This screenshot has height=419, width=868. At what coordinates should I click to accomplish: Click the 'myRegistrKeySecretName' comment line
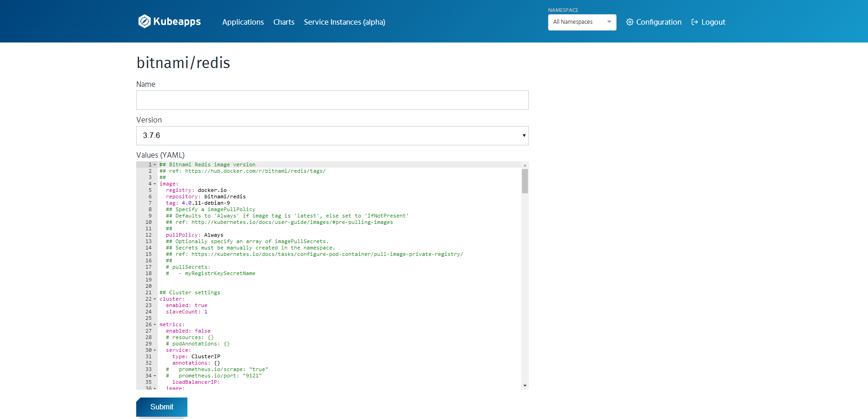coord(211,273)
